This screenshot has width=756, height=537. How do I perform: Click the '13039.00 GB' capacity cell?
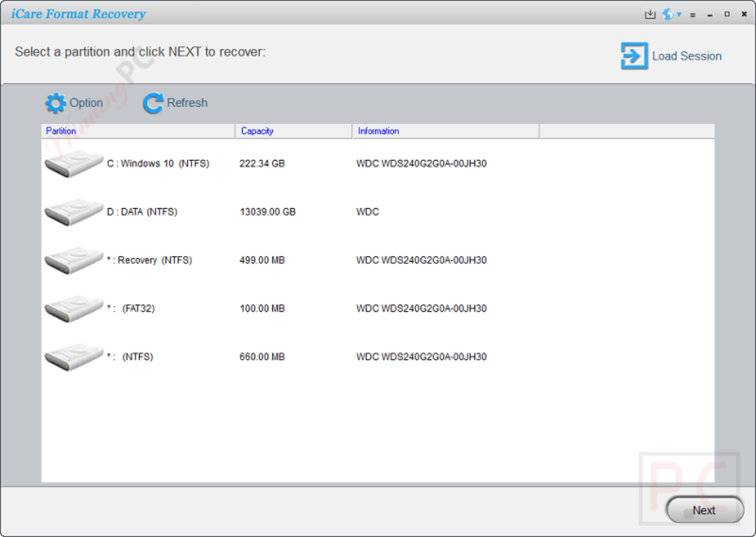pyautogui.click(x=268, y=212)
